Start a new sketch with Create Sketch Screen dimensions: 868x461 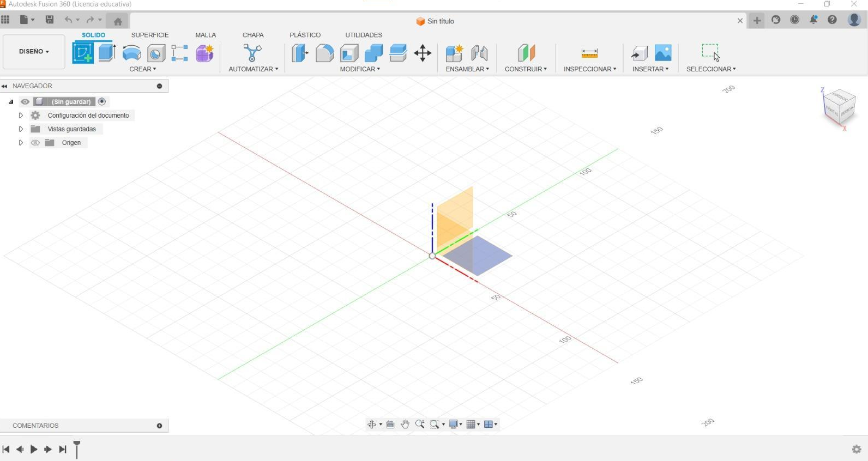(x=83, y=53)
